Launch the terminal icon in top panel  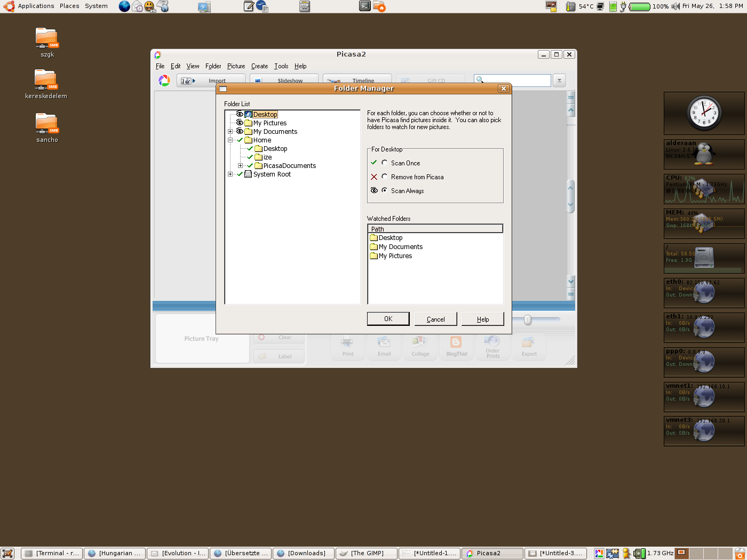click(365, 6)
